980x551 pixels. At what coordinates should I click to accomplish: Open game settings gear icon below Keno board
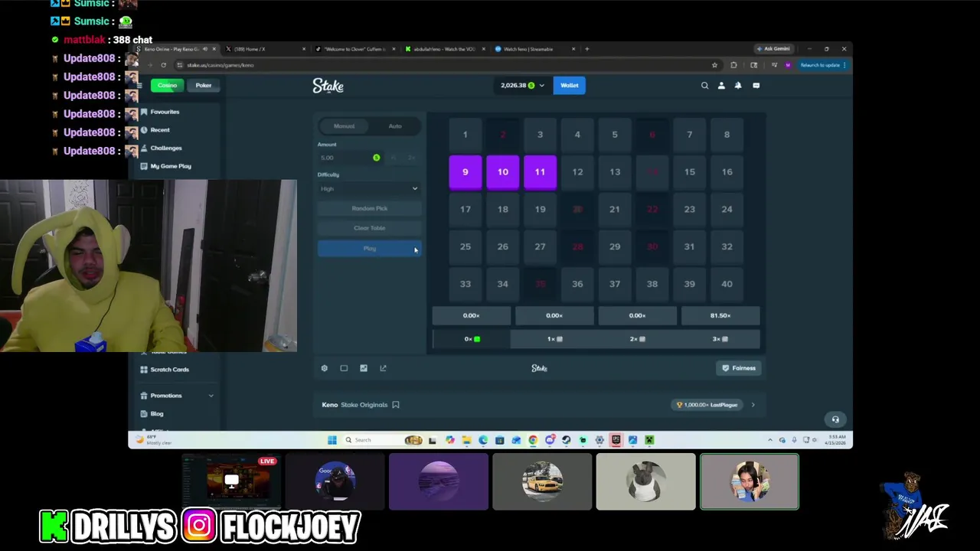324,368
